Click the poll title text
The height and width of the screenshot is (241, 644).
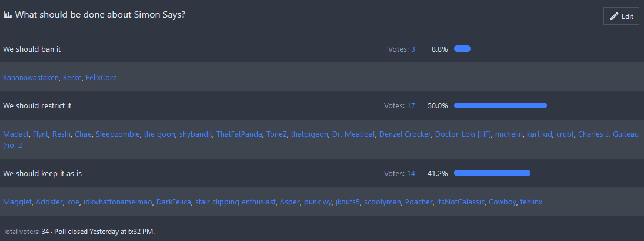[100, 15]
